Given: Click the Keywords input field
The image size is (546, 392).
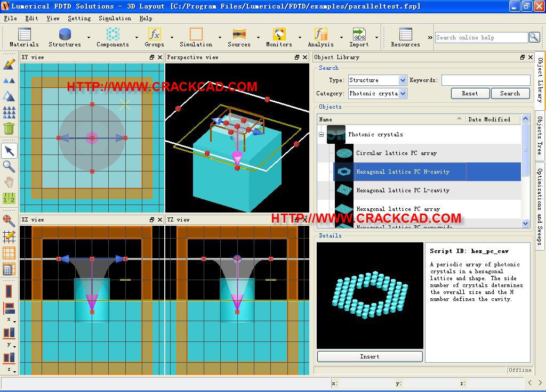Looking at the screenshot, I should point(486,80).
